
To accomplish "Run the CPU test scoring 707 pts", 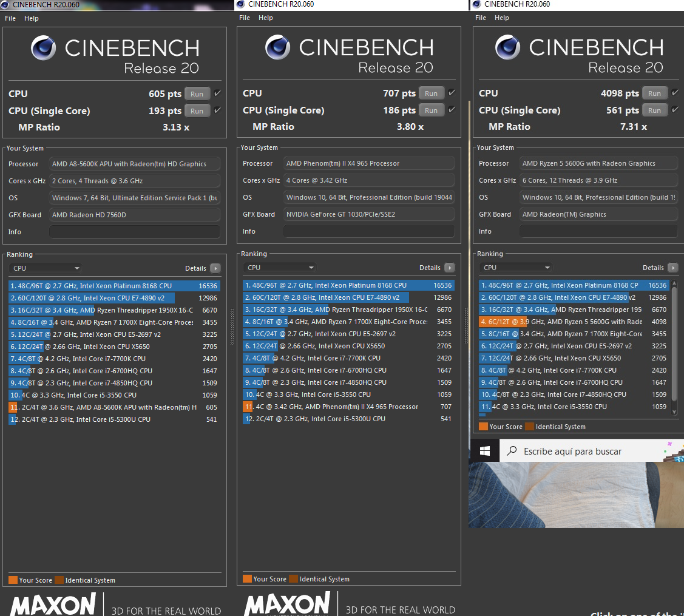I will point(432,93).
